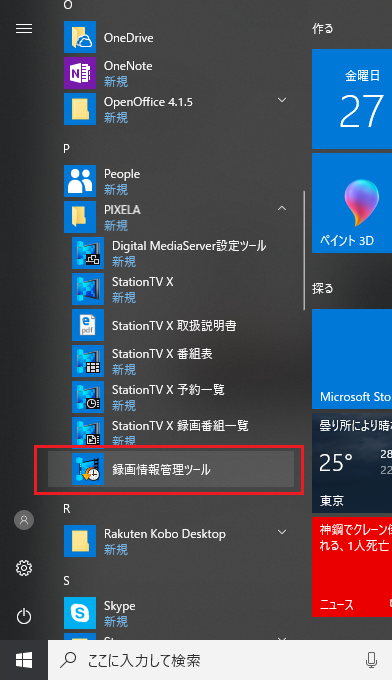Click the PIXELA folder icon
The height and width of the screenshot is (680, 392).
pos(80,217)
